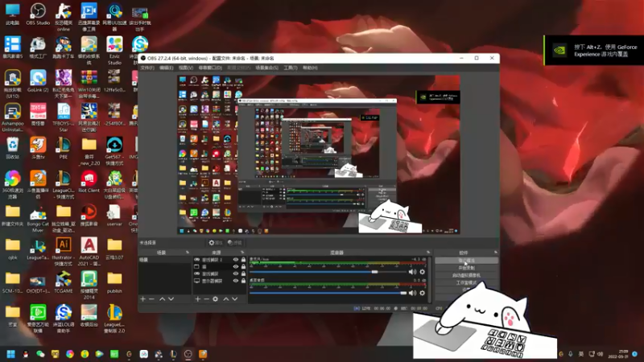The image size is (644, 362).
Task: Click the 滤镜 Filters button above Sources
Action: (x=235, y=243)
